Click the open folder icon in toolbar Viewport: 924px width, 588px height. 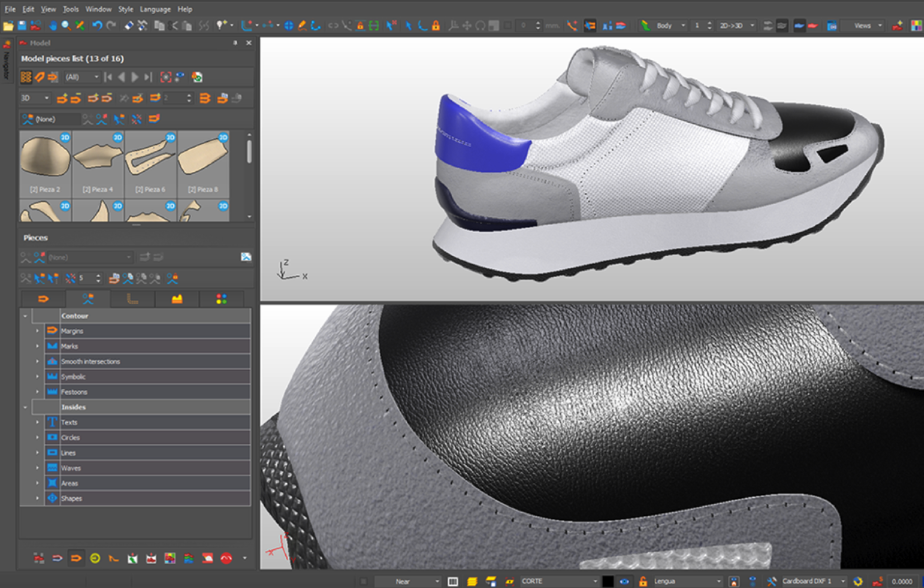(x=8, y=26)
